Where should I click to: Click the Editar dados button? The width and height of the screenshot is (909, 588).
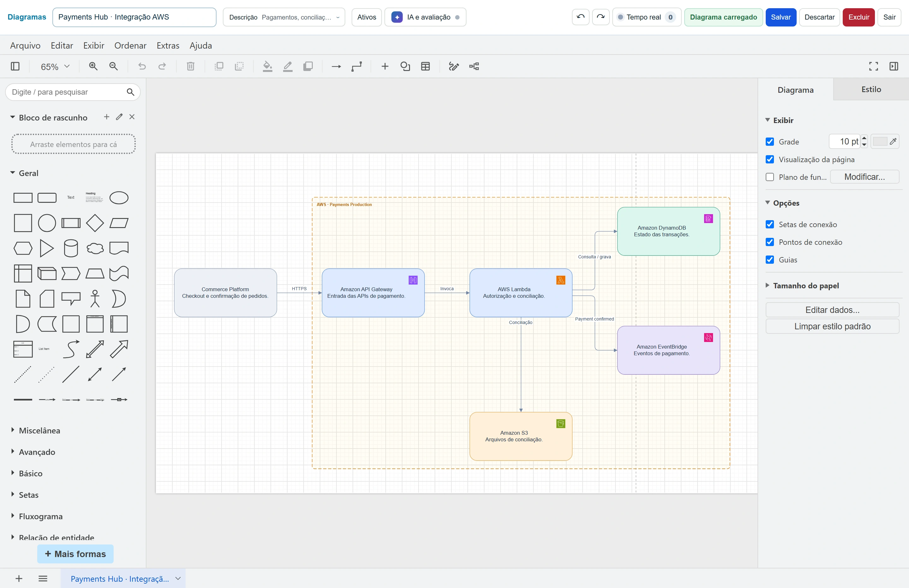832,310
